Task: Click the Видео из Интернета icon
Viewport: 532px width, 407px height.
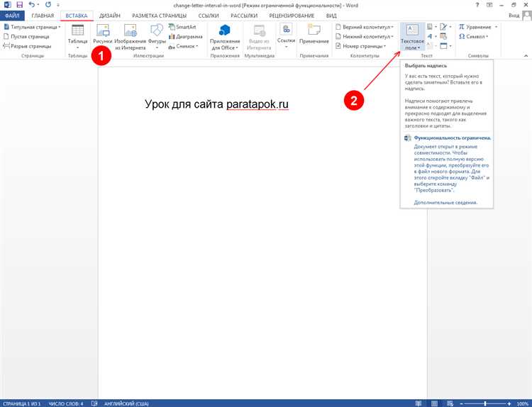Action: [x=259, y=37]
